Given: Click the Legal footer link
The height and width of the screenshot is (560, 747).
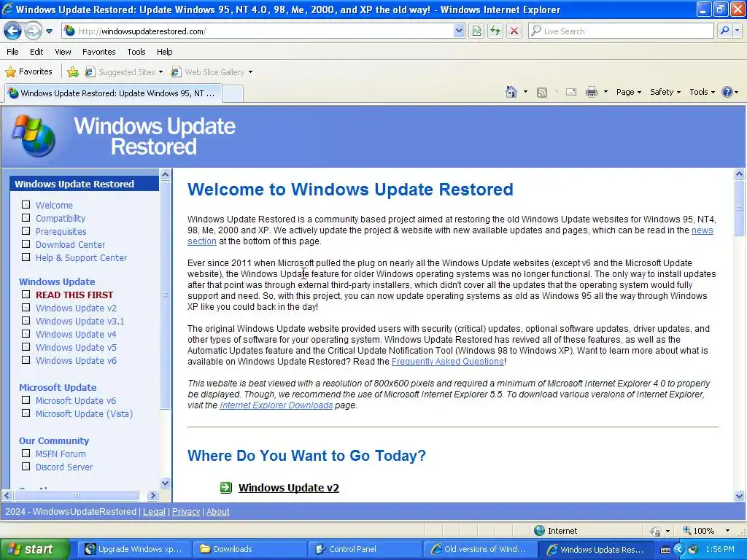Looking at the screenshot, I should click(155, 511).
